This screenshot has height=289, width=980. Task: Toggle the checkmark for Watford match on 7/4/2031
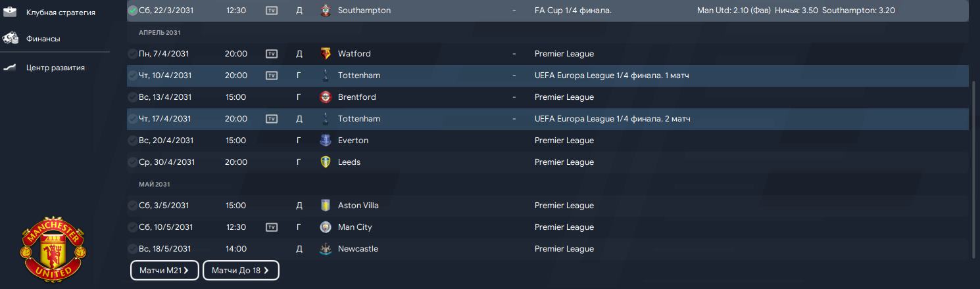(x=133, y=54)
